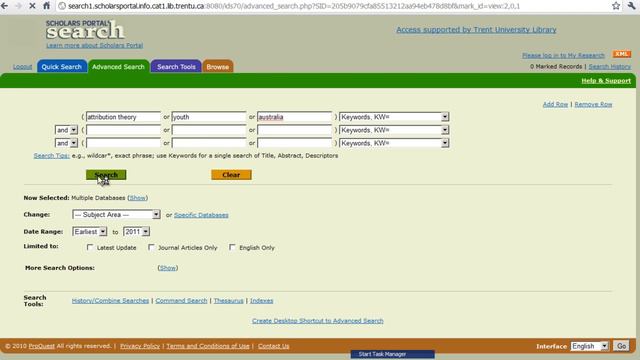Click the '0 Marked Records' text
Screen dimensions: 640x360
tap(556, 66)
